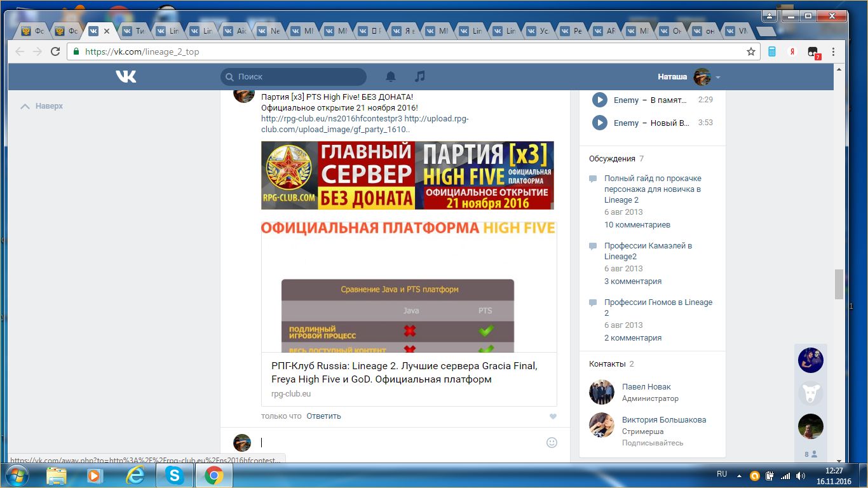The image size is (868, 488).
Task: Click the Ответить reply link
Action: click(x=323, y=416)
